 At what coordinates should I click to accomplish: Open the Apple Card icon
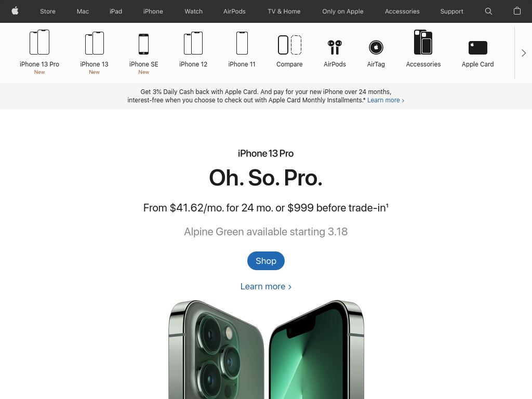coord(478,47)
